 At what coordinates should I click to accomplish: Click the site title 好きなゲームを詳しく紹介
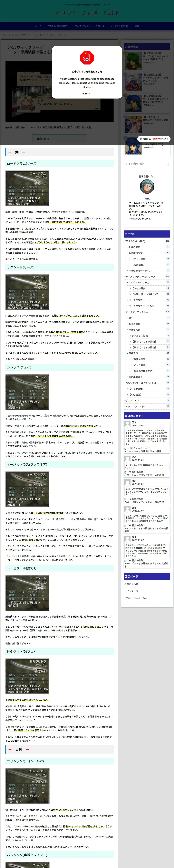coord(87,13)
